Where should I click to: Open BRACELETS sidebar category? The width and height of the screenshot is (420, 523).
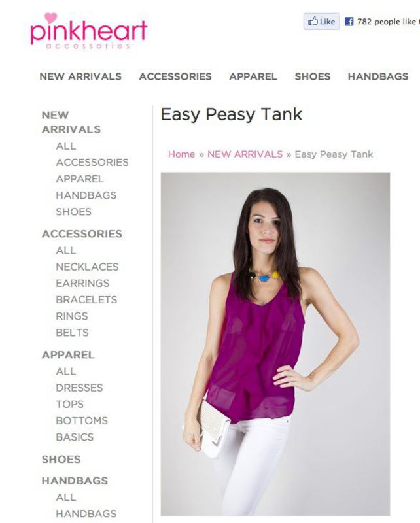click(x=86, y=299)
